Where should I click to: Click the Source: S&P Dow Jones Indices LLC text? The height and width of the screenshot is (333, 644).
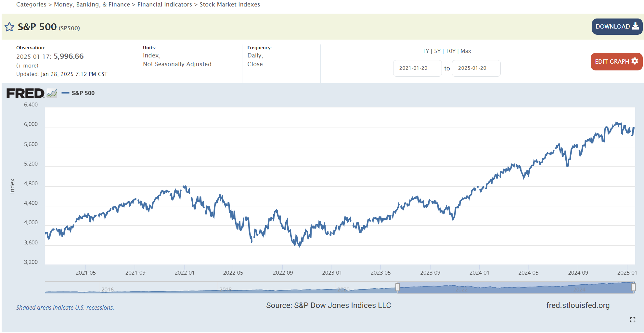click(x=328, y=305)
